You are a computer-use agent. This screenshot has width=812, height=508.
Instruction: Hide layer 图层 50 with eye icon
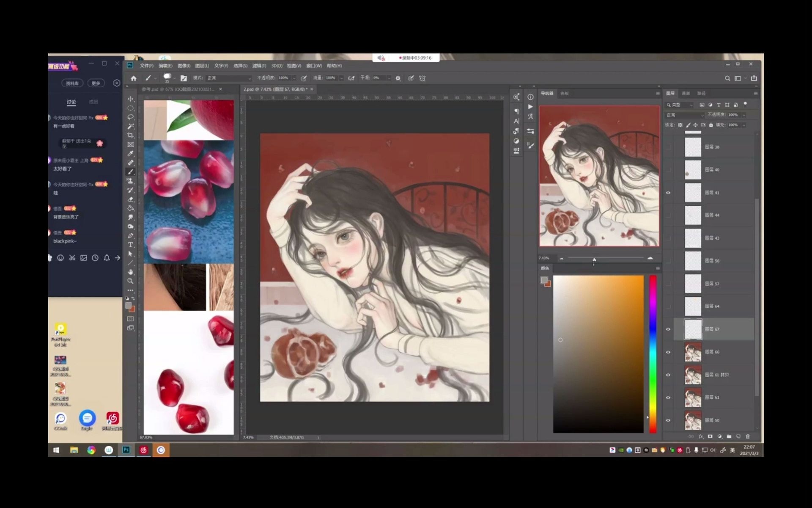tap(668, 420)
